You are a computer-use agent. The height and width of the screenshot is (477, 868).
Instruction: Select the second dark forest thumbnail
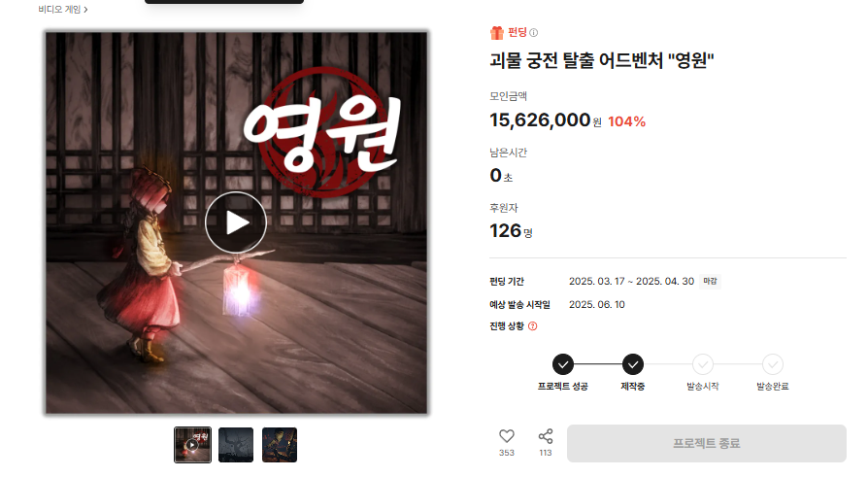236,444
